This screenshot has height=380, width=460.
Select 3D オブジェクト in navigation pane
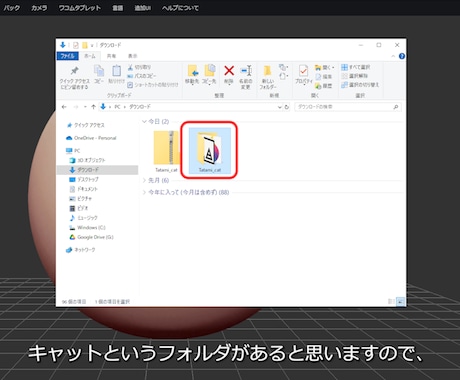coord(87,160)
